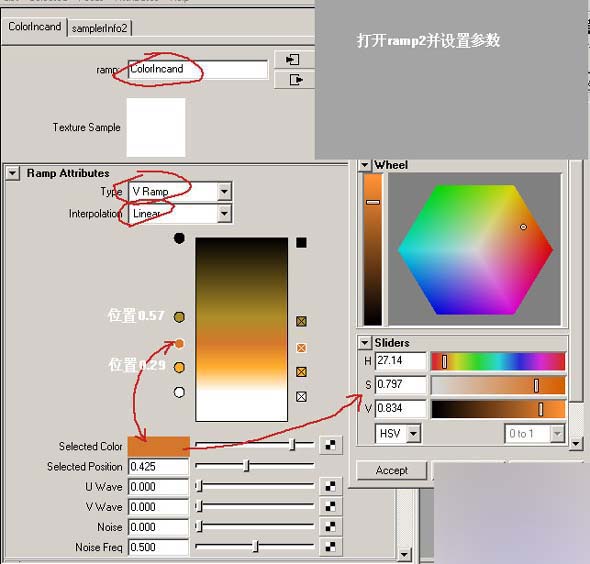Click map button next to Noise Freq

[x=330, y=547]
